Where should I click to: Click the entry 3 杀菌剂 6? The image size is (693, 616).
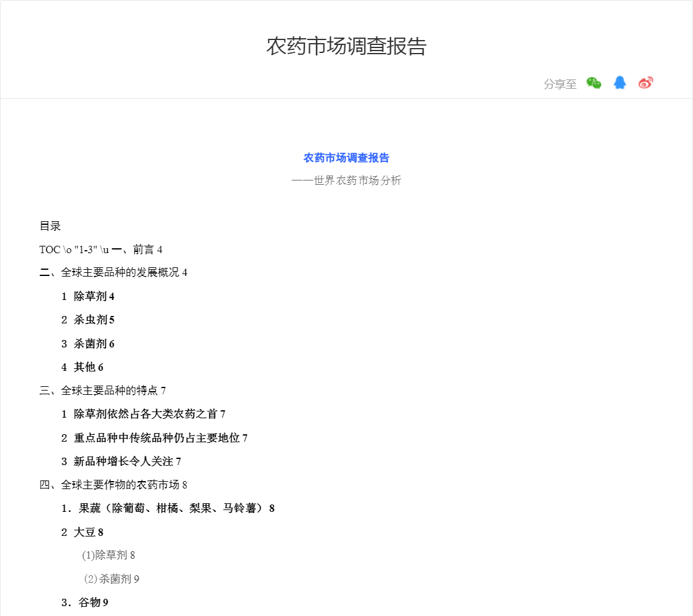[87, 344]
